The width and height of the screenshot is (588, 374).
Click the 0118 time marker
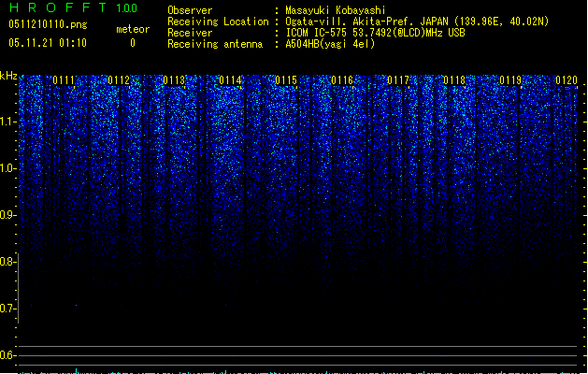click(454, 80)
